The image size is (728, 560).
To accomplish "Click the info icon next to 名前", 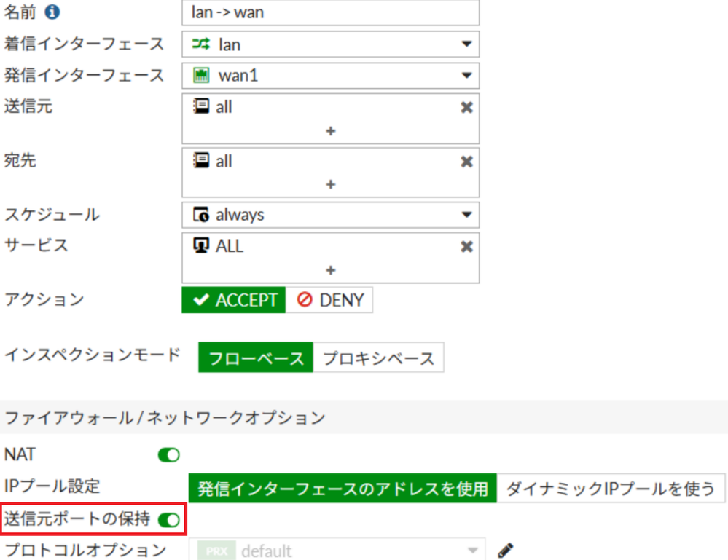I will [x=52, y=12].
